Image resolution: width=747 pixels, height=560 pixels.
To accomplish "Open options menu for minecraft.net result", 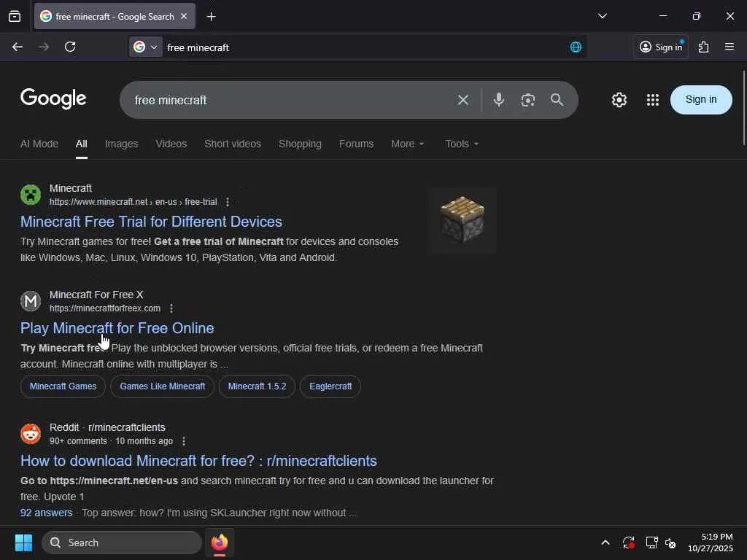I will click(228, 202).
